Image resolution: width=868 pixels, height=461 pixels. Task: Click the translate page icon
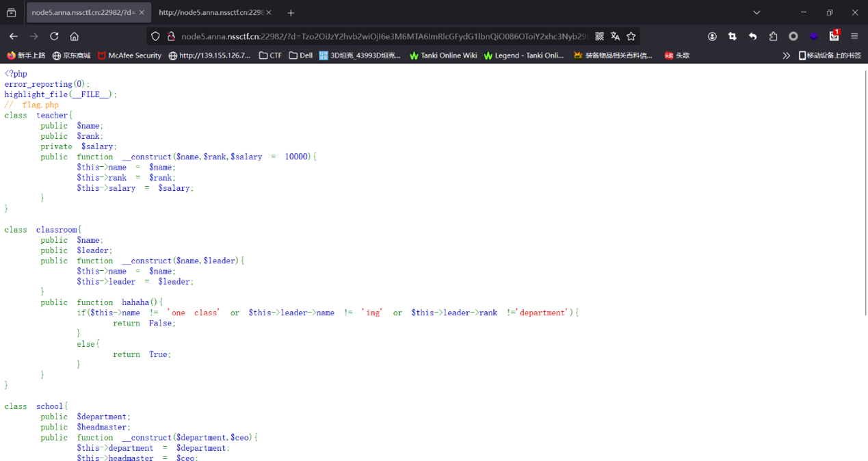(615, 36)
